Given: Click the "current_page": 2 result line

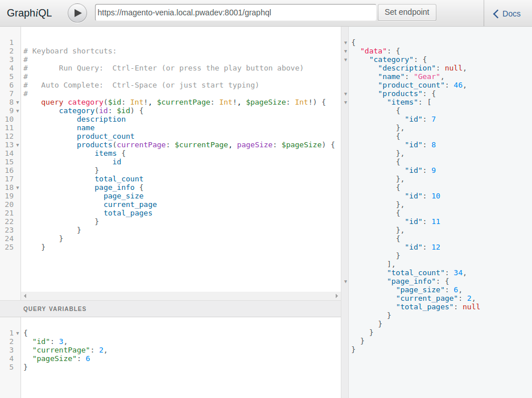Looking at the screenshot, I should tap(436, 298).
